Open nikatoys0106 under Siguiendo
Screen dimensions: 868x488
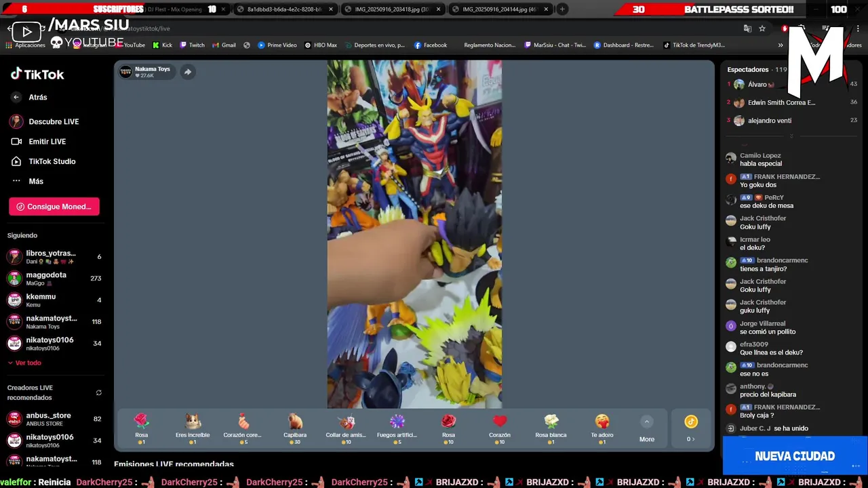coord(54,344)
